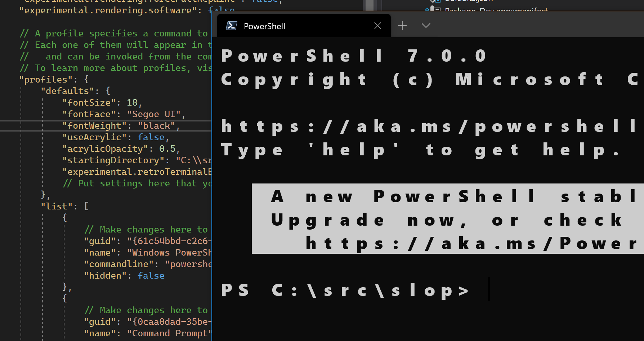Click the comment "Each one of them will appear"
This screenshot has width=644, height=341.
(115, 45)
